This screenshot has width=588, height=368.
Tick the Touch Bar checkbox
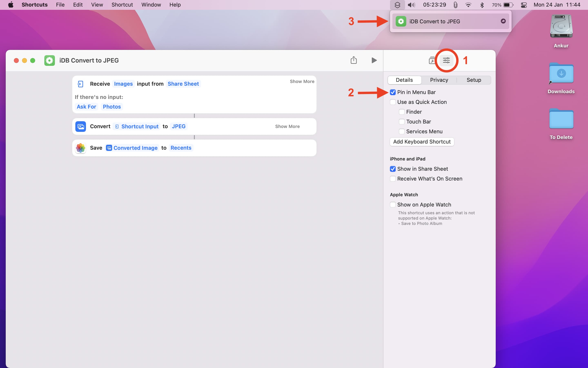[402, 122]
